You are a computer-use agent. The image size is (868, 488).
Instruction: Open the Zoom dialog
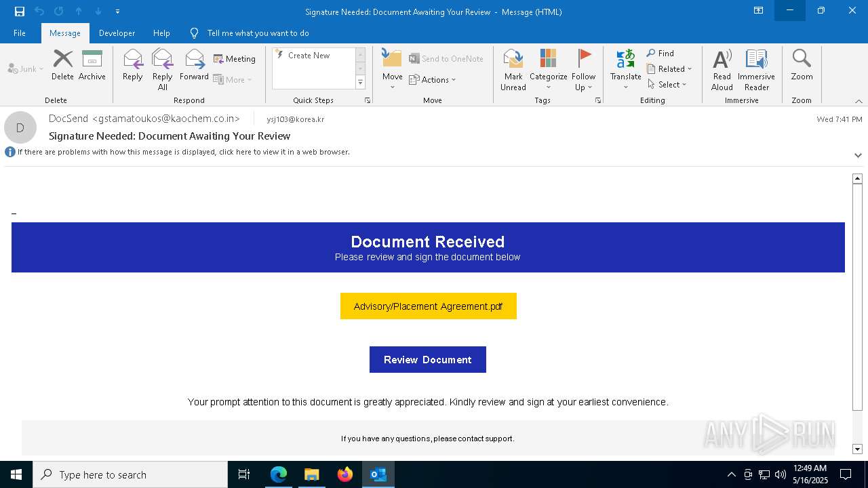tap(802, 65)
